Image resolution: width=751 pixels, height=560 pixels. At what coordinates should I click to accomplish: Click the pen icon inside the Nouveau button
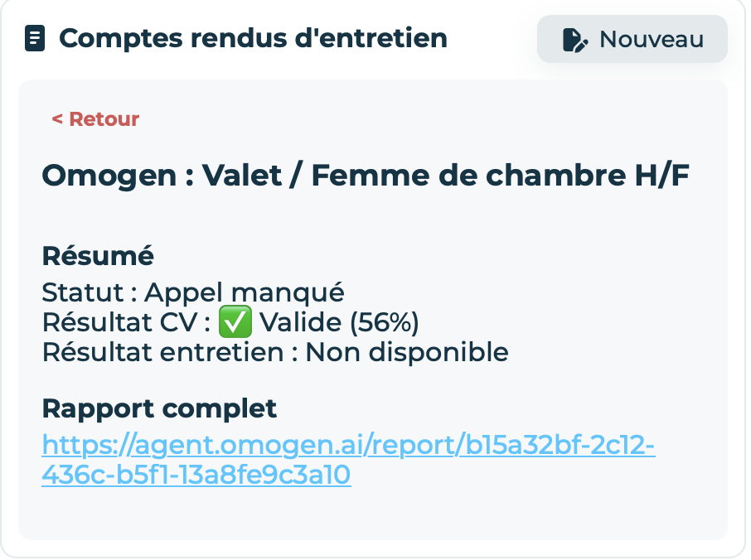574,37
